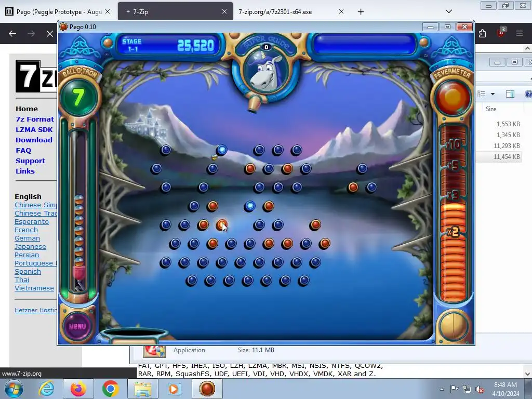Click the isolated orange peg on the far right
This screenshot has width=532, height=399.
click(353, 187)
